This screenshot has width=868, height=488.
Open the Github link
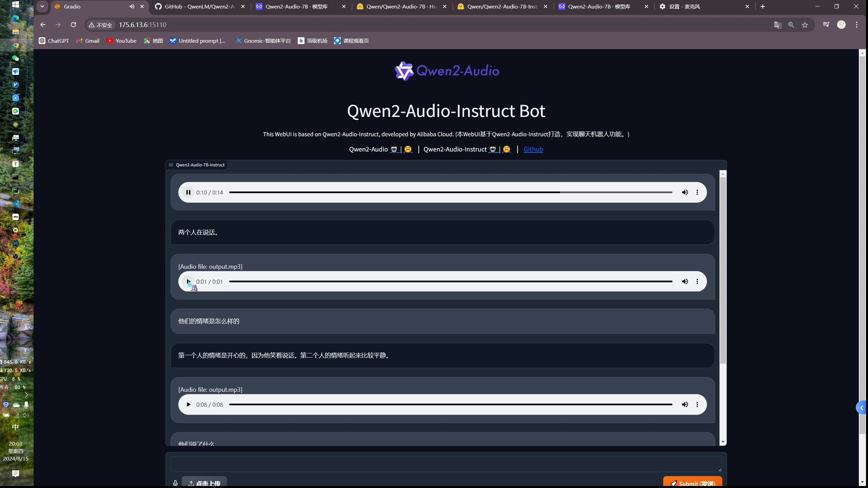tap(533, 149)
